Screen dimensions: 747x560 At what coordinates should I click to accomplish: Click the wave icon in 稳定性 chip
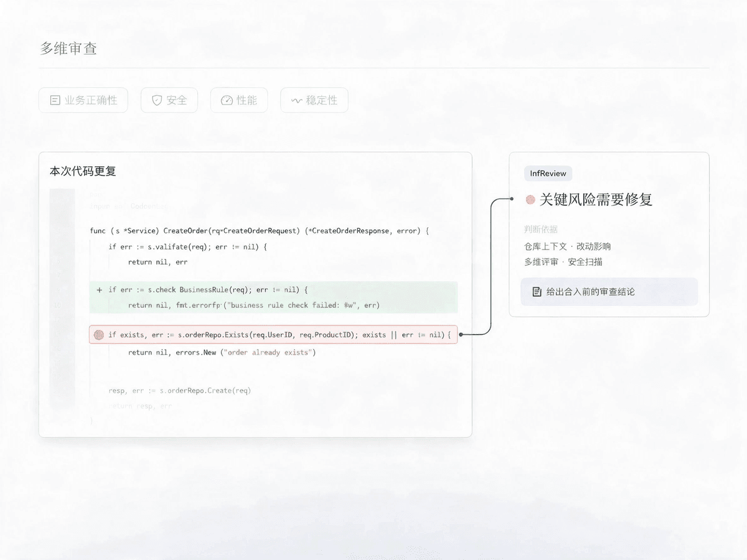pyautogui.click(x=296, y=100)
